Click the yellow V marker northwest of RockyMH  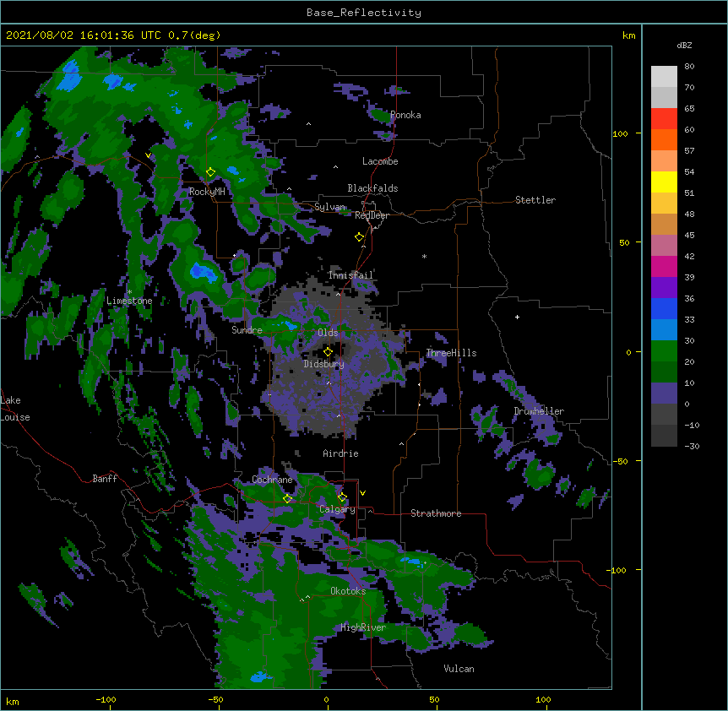pyautogui.click(x=148, y=155)
